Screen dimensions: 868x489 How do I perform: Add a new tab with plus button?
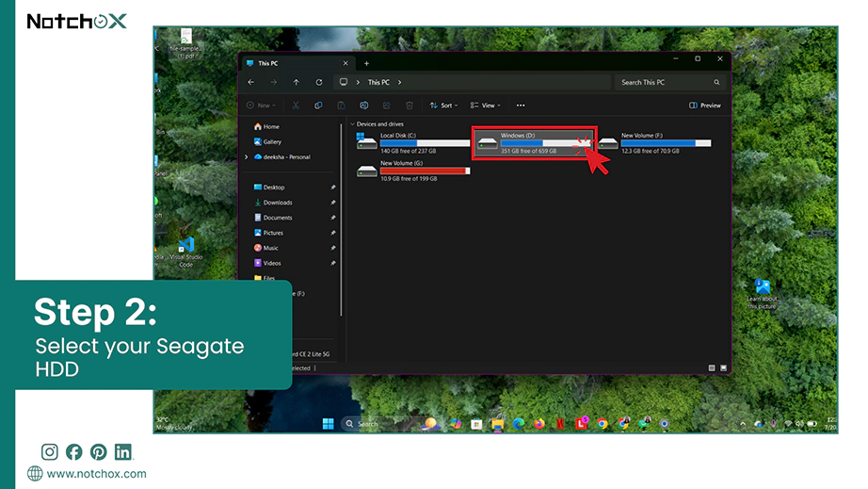click(366, 63)
